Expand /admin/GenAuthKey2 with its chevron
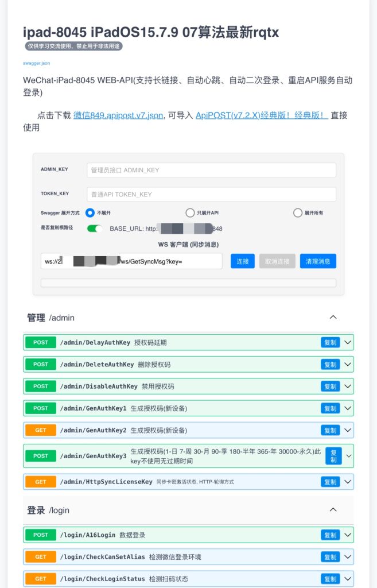Viewport: 377px width, 588px height. click(348, 431)
